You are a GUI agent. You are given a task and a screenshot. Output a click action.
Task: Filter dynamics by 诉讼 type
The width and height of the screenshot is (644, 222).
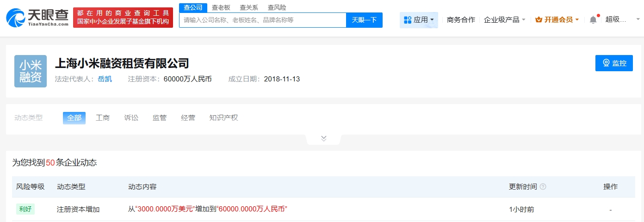pyautogui.click(x=131, y=118)
